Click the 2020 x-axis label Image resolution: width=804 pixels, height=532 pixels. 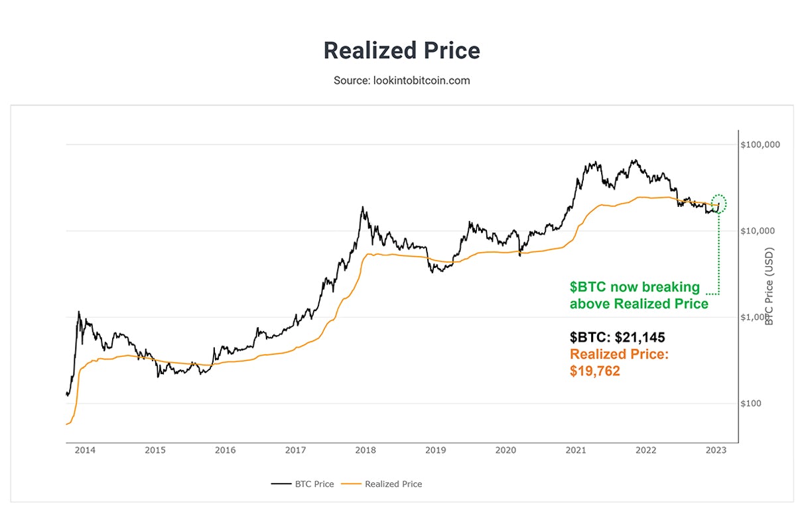[505, 450]
